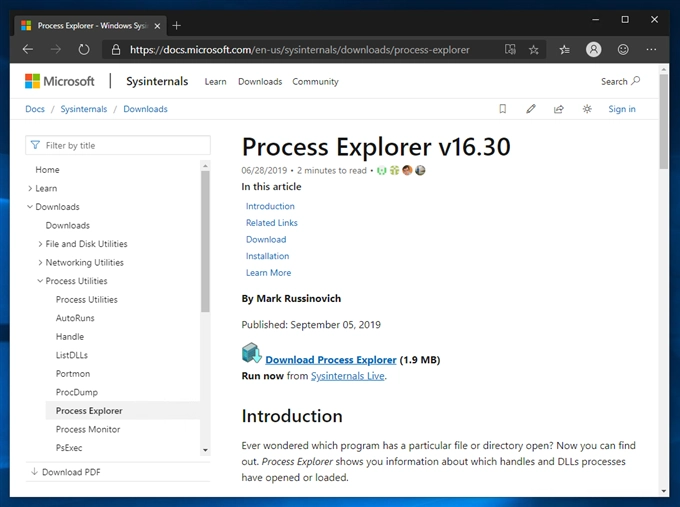Click the share icon on docs toolbar
The width and height of the screenshot is (680, 507).
point(558,109)
